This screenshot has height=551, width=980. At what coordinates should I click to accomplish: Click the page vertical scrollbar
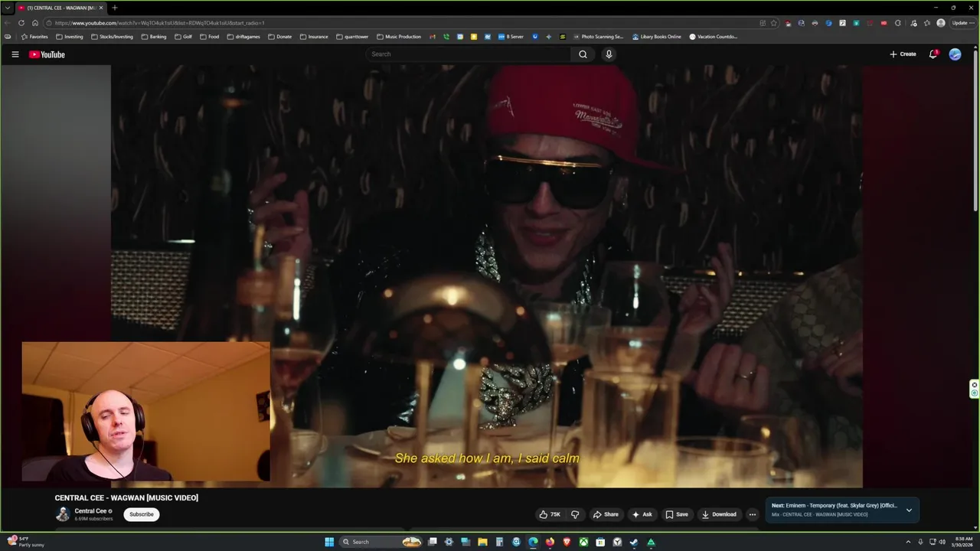975,130
